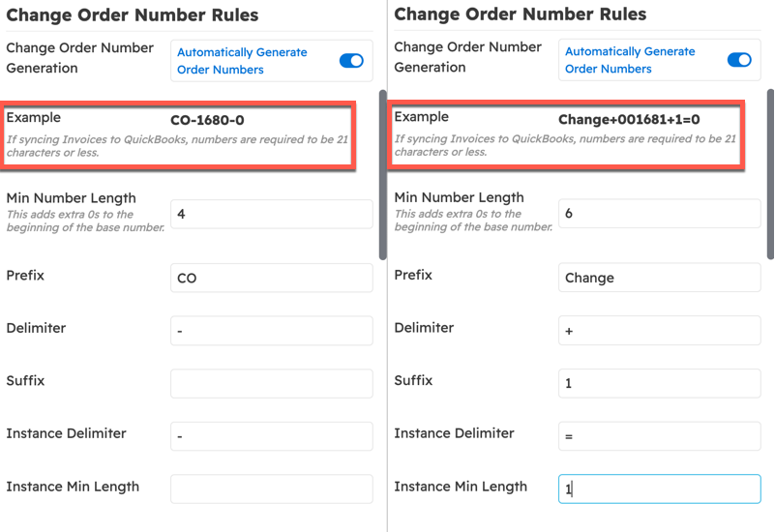The width and height of the screenshot is (775, 532).
Task: Click the Delimiter field containing a hyphen
Action: pyautogui.click(x=271, y=331)
